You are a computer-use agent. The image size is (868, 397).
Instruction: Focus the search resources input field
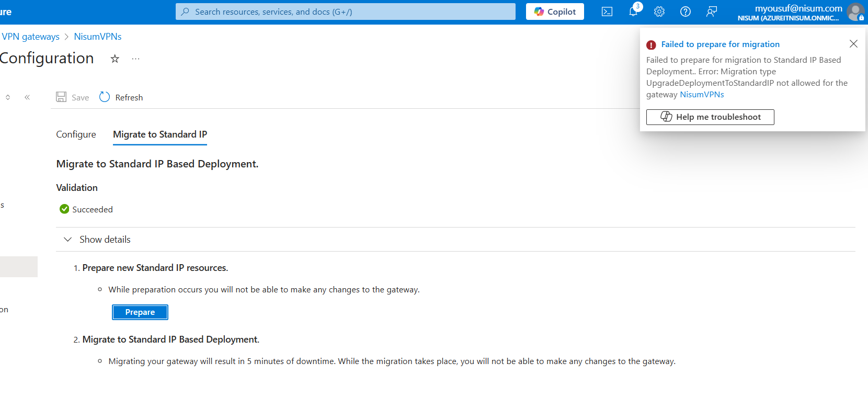[346, 12]
